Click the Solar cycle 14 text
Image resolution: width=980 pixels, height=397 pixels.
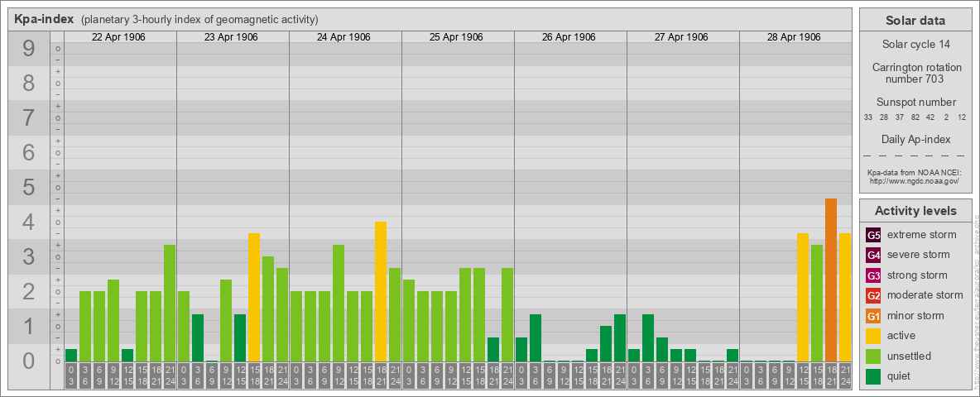tap(915, 45)
